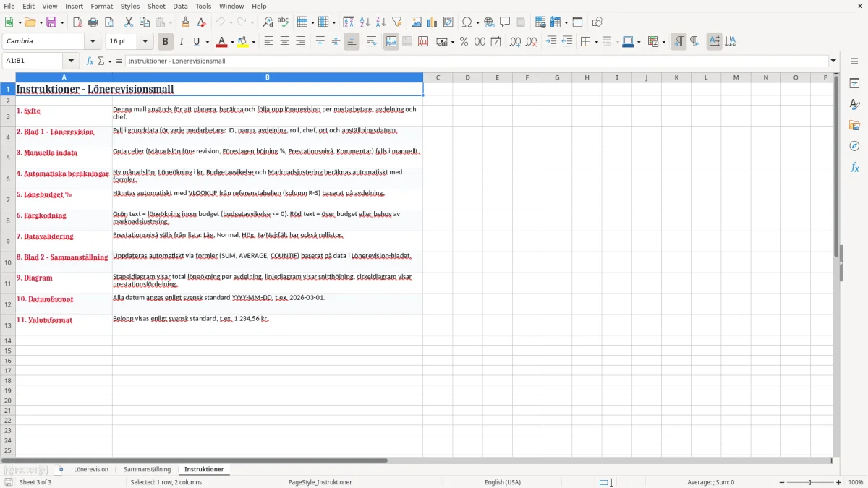Clear direct formatting
This screenshot has height=488, width=868.
pyautogui.click(x=201, y=22)
